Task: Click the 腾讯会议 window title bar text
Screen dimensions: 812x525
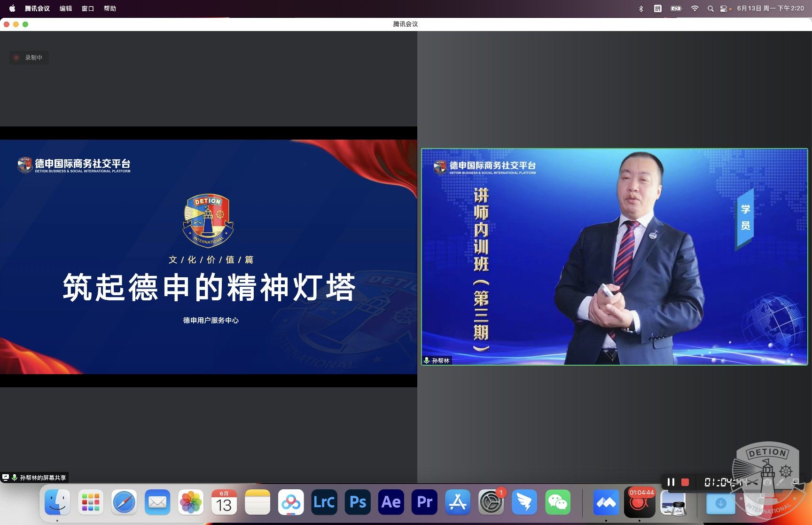Action: (x=406, y=24)
